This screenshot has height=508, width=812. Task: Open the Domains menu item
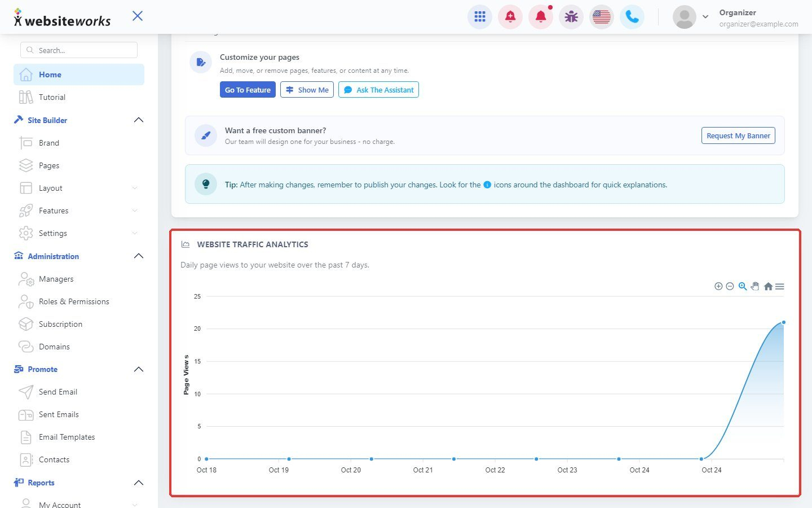pyautogui.click(x=79, y=347)
